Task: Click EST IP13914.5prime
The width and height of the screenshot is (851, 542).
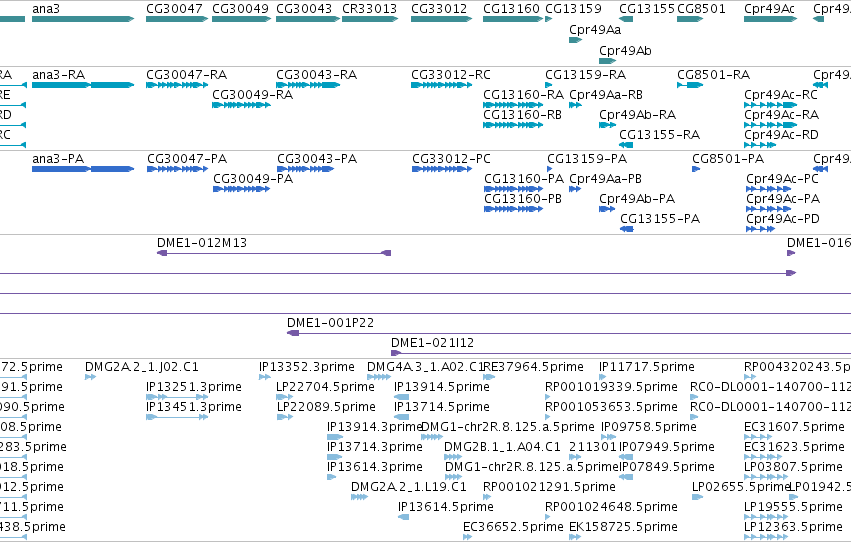Action: pos(402,397)
